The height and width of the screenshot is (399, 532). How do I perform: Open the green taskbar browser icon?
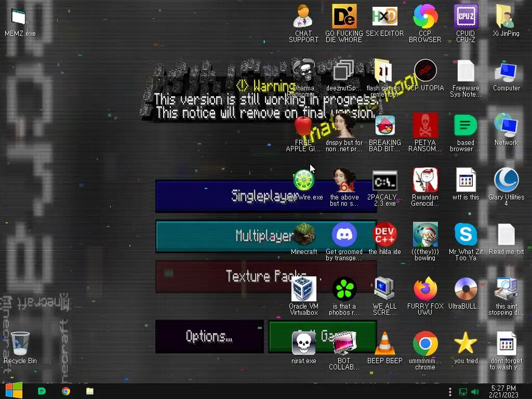[x=42, y=391]
